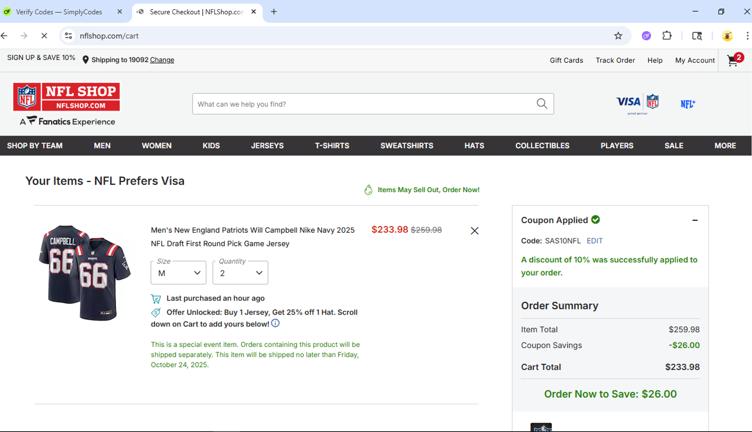Open the SALE menu
This screenshot has height=432, width=752.
[674, 145]
